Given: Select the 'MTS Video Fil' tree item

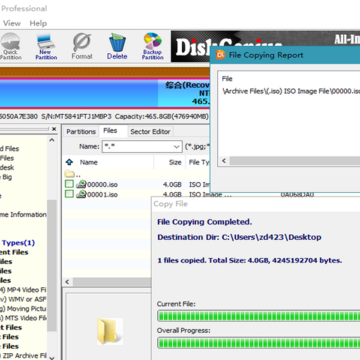Looking at the screenshot, I should (23, 318).
